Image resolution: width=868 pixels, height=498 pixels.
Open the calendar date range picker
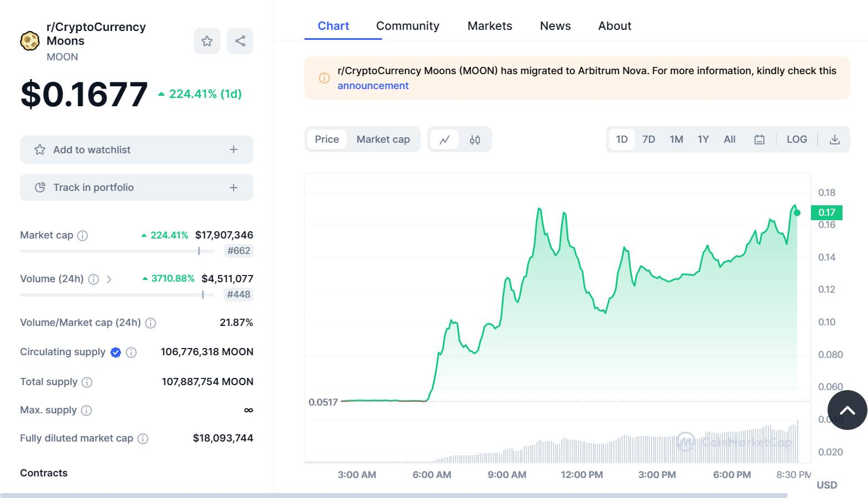click(759, 139)
